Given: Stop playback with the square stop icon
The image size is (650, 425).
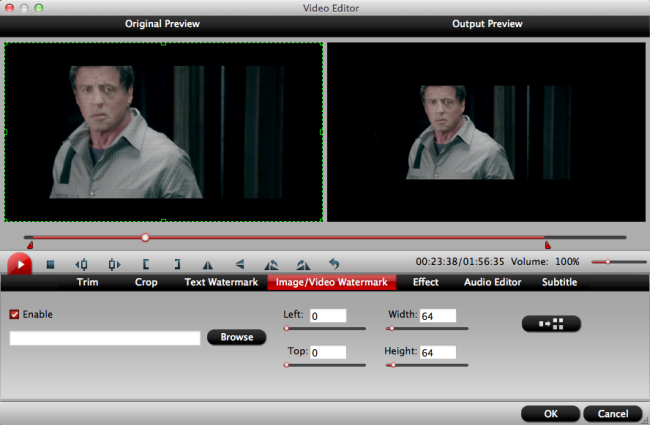Looking at the screenshot, I should pyautogui.click(x=51, y=264).
